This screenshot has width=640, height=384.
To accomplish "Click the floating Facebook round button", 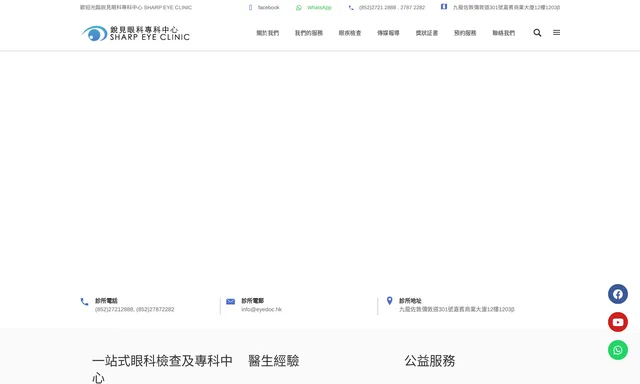I will pos(618,294).
